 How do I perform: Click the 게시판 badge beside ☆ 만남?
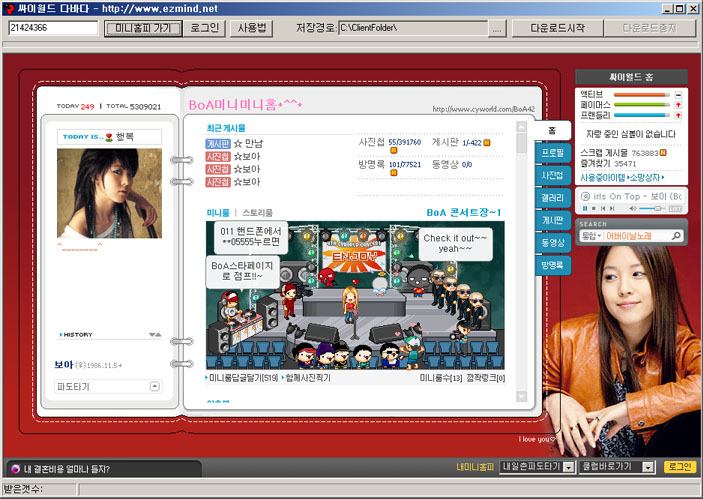(218, 143)
